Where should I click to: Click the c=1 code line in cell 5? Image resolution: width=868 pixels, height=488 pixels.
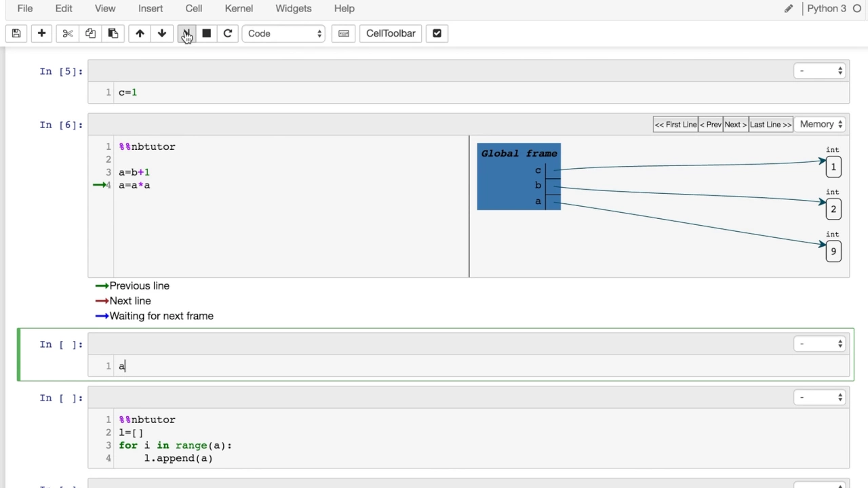click(128, 92)
